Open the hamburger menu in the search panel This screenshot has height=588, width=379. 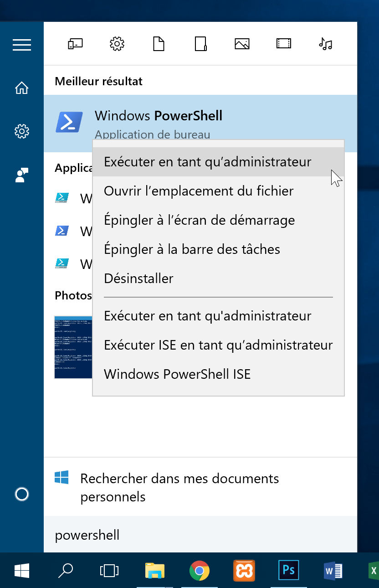(x=22, y=45)
